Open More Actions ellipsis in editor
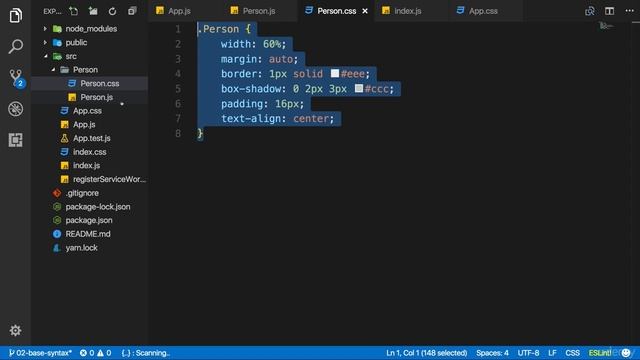The image size is (640, 360). click(x=629, y=11)
